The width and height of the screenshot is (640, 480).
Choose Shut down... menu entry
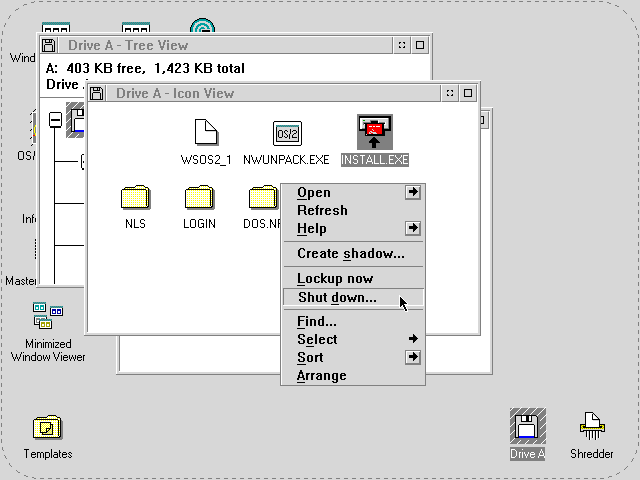(353, 298)
